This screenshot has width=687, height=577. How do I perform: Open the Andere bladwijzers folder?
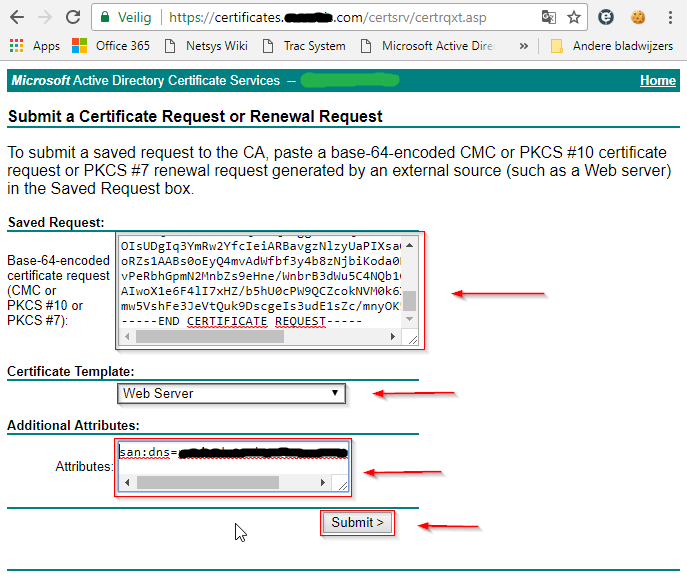coord(615,46)
